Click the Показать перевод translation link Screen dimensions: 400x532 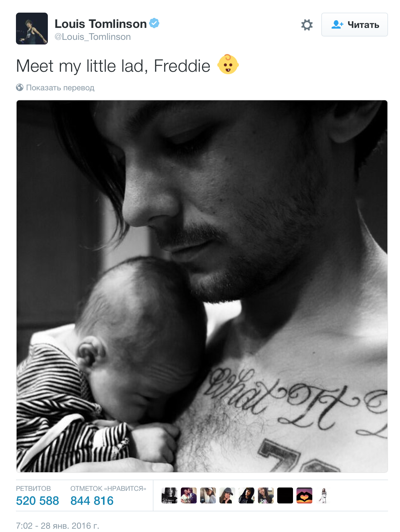click(x=60, y=88)
